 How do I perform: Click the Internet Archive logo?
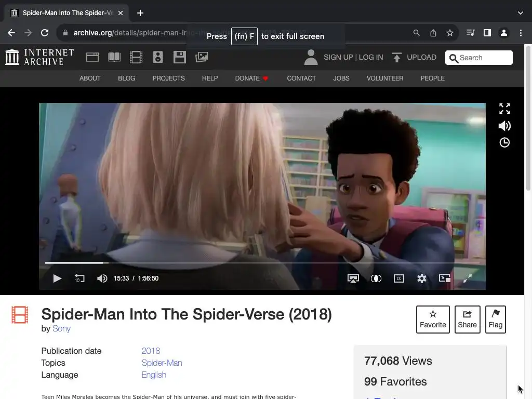[39, 57]
